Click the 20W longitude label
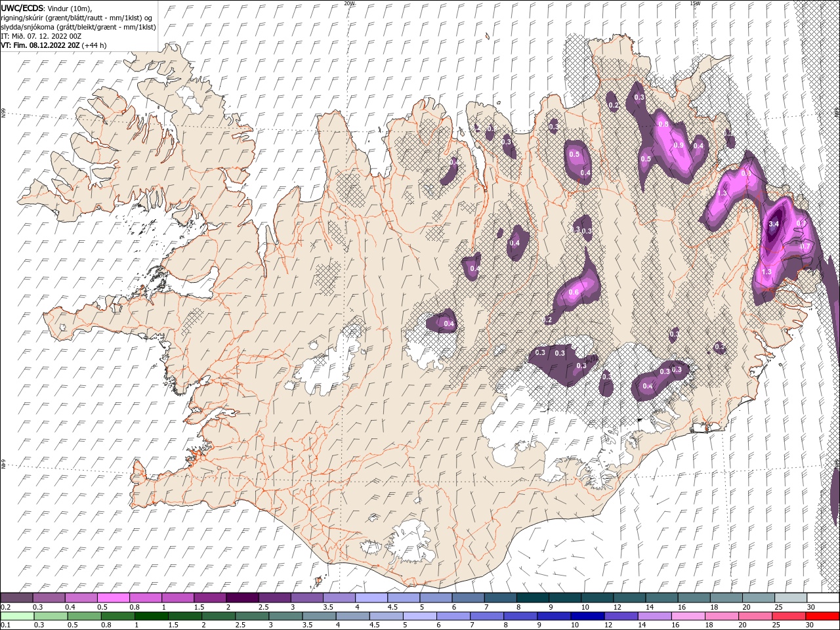 349,3
